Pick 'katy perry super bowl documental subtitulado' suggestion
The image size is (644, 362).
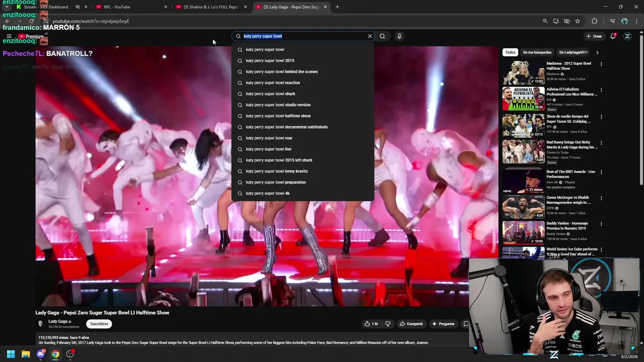pos(302,127)
